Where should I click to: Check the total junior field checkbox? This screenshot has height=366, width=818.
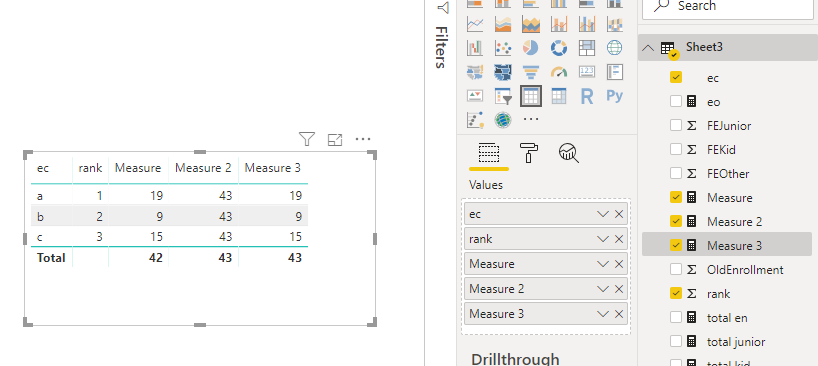click(x=676, y=341)
